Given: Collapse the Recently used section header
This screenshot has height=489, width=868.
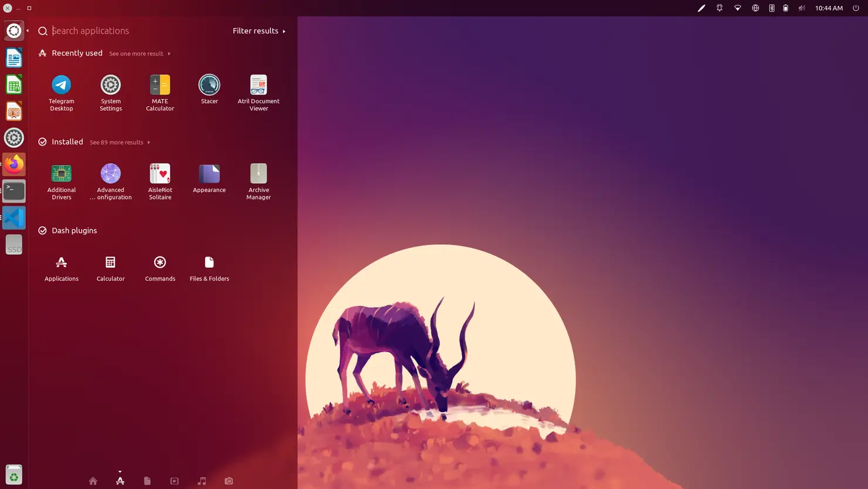Looking at the screenshot, I should coord(70,53).
